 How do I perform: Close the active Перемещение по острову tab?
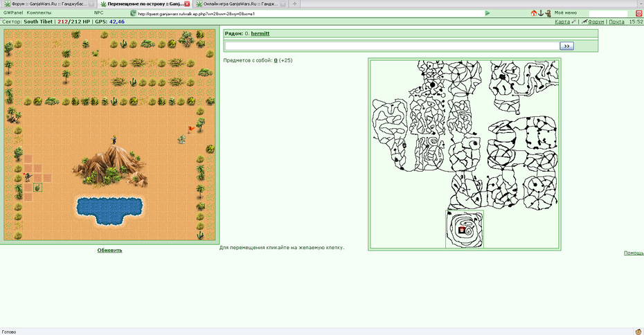click(x=187, y=3)
